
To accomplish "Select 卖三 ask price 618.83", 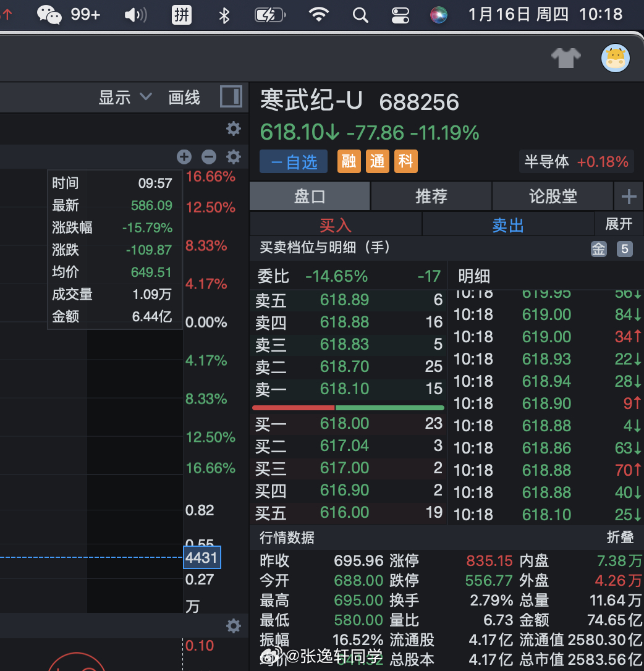I will click(x=348, y=344).
